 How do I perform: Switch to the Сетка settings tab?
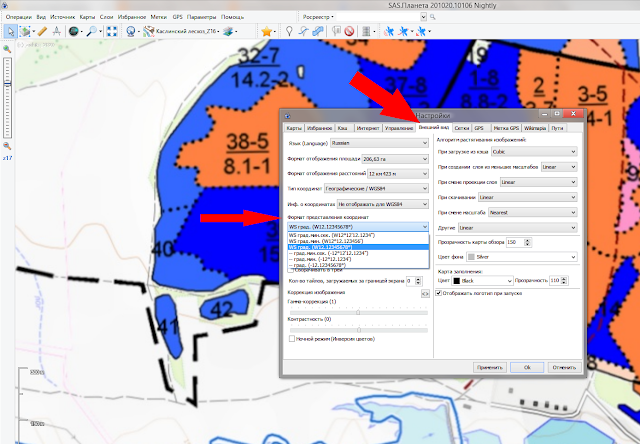point(461,128)
